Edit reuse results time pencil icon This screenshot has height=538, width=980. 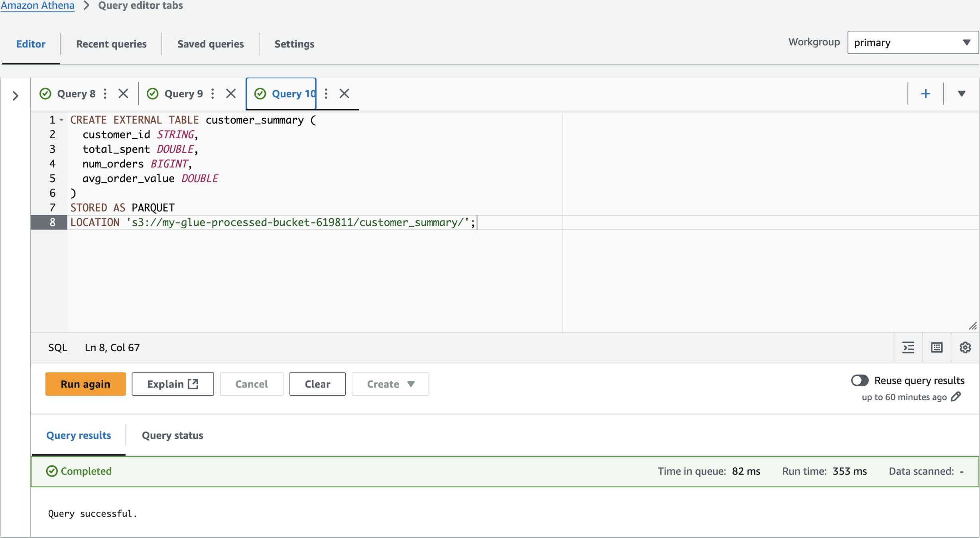click(956, 397)
